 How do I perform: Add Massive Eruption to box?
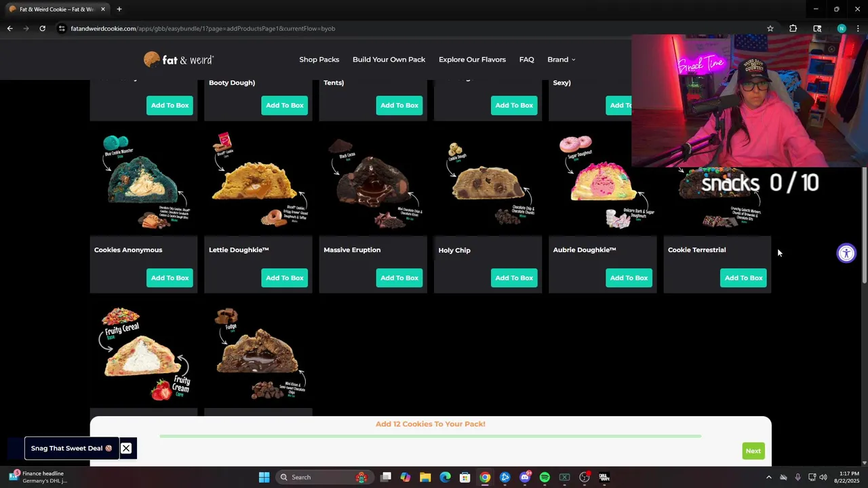point(399,278)
